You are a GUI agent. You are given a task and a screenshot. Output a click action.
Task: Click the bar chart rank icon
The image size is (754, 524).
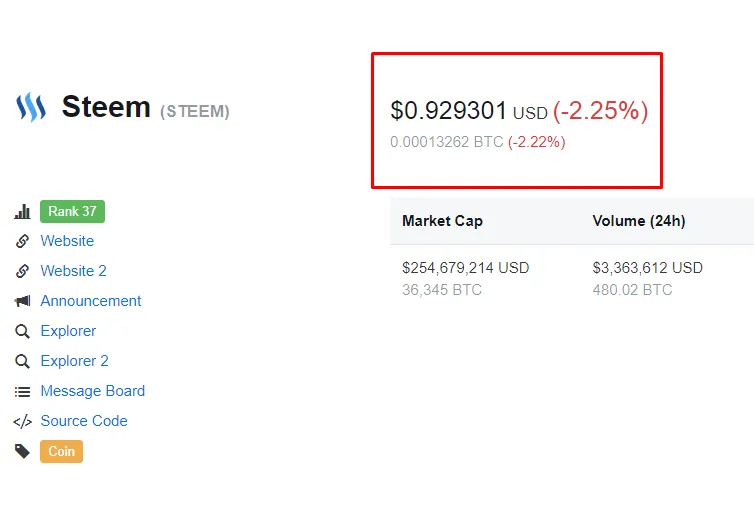tap(22, 212)
